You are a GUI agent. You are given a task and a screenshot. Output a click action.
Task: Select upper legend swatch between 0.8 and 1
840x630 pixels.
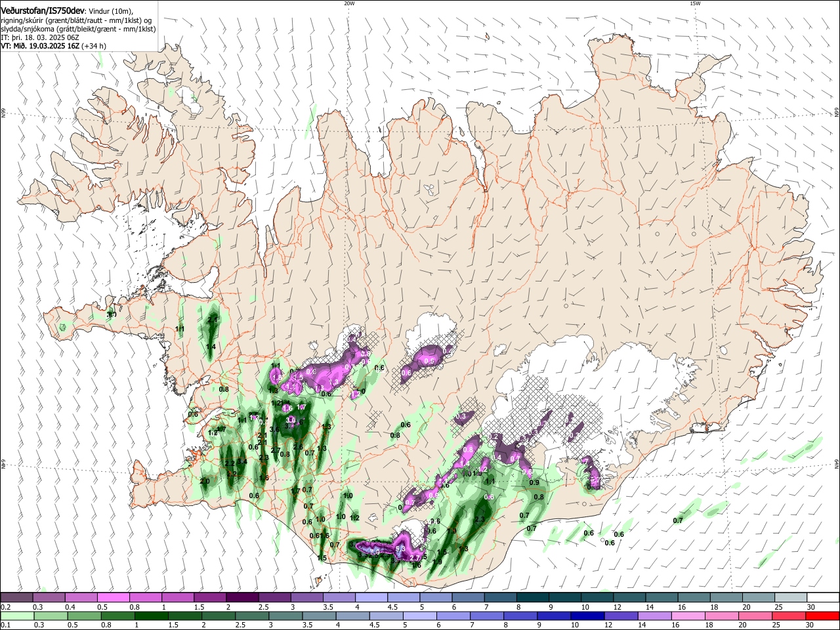(146, 598)
